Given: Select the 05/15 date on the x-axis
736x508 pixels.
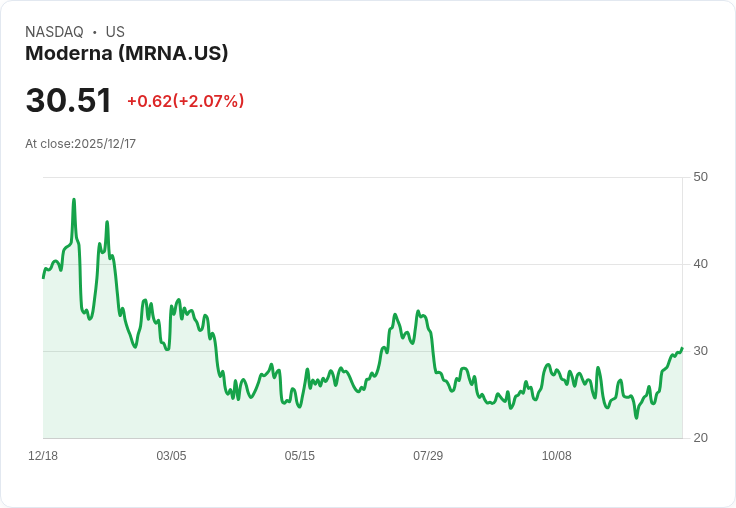Looking at the screenshot, I should click(x=299, y=456).
